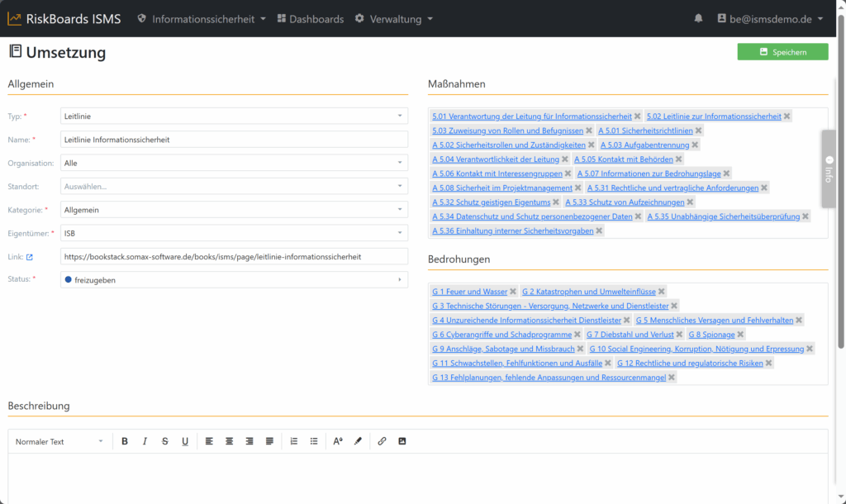The width and height of the screenshot is (846, 504).
Task: Open the Informationssicherheit menu
Action: (x=202, y=18)
